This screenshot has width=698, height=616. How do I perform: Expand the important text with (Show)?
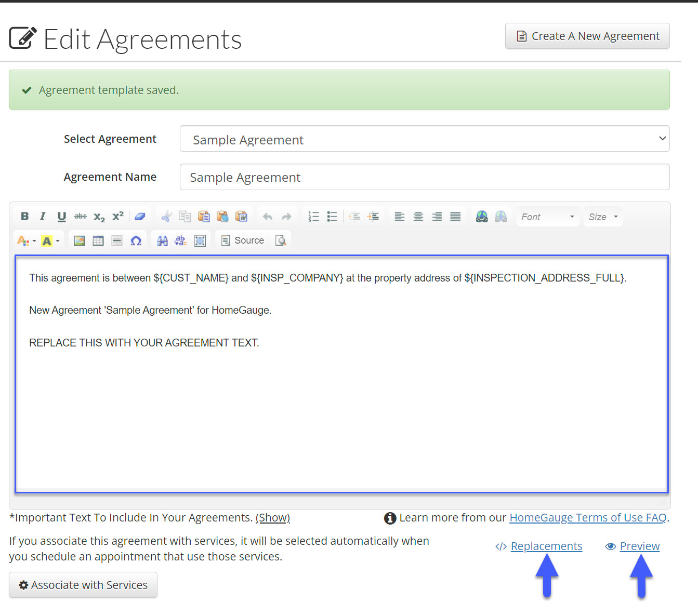coord(272,517)
